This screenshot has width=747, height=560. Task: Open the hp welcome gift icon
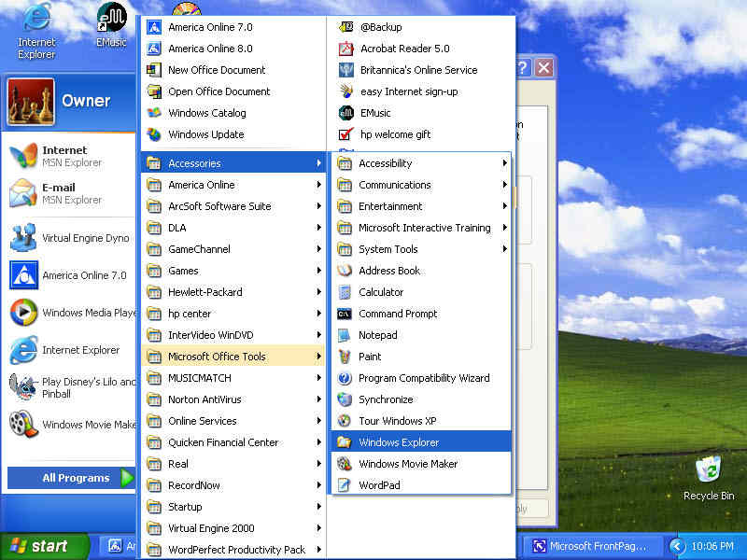345,134
